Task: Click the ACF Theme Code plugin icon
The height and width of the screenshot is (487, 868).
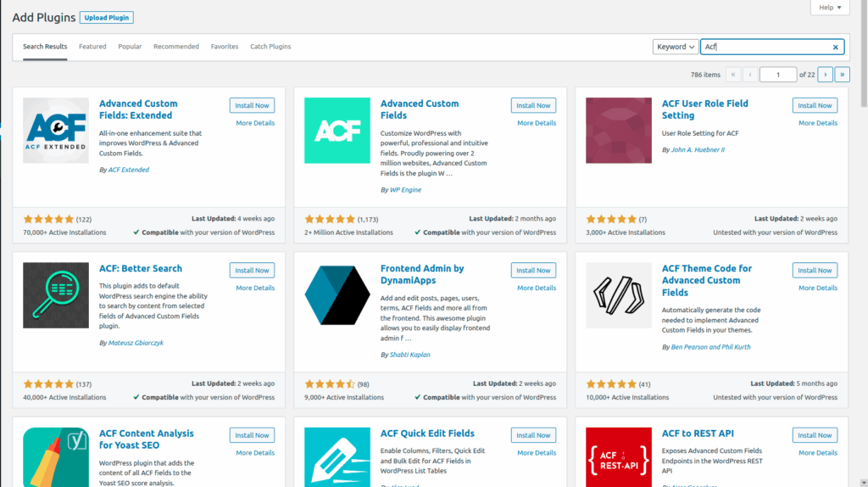Action: click(618, 295)
